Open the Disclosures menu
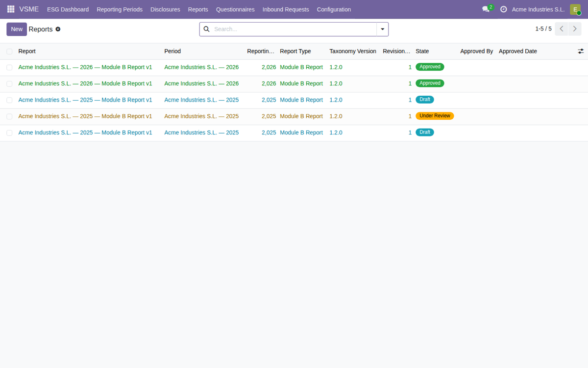The height and width of the screenshot is (368, 588). coord(165,9)
